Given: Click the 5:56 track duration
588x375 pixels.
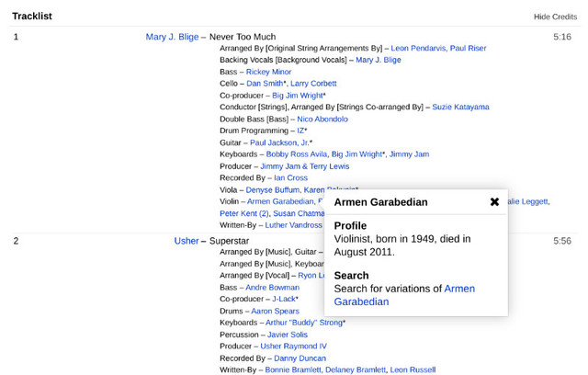Looking at the screenshot, I should click(x=562, y=241).
